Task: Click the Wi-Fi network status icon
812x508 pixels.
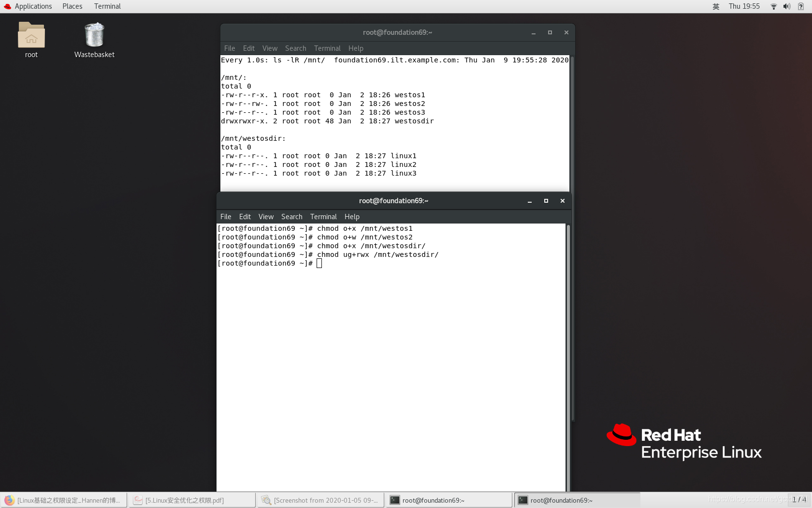Action: [773, 6]
